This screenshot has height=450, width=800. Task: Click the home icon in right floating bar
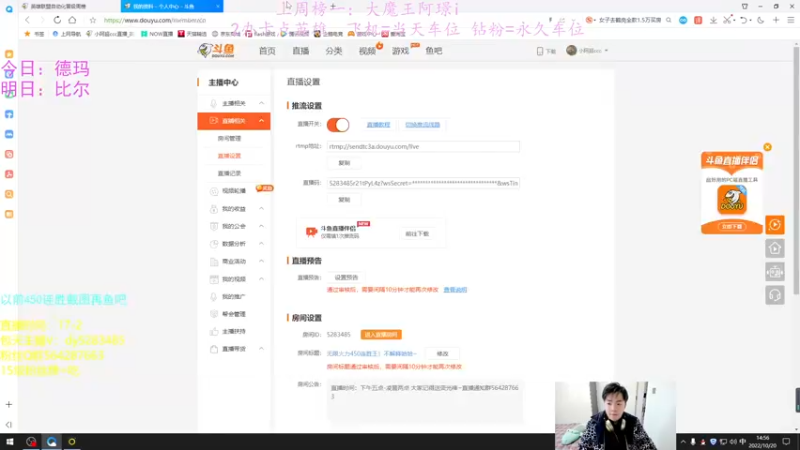pos(774,248)
